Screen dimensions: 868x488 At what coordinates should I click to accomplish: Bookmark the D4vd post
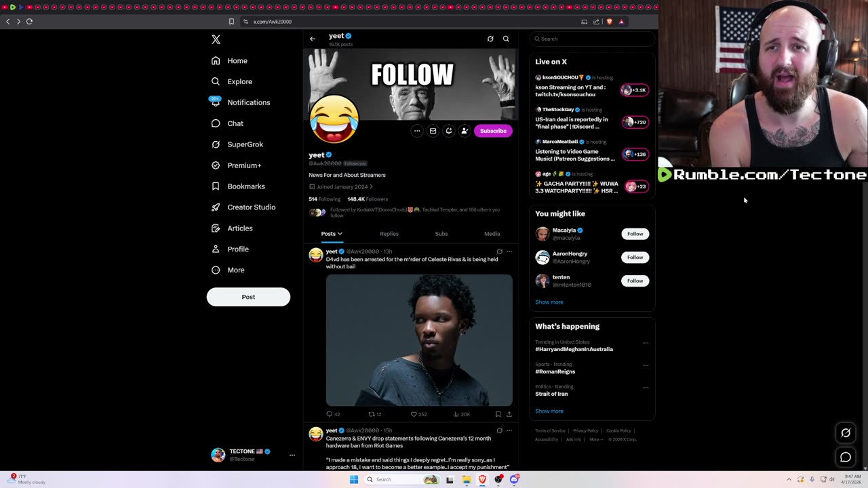pos(498,414)
